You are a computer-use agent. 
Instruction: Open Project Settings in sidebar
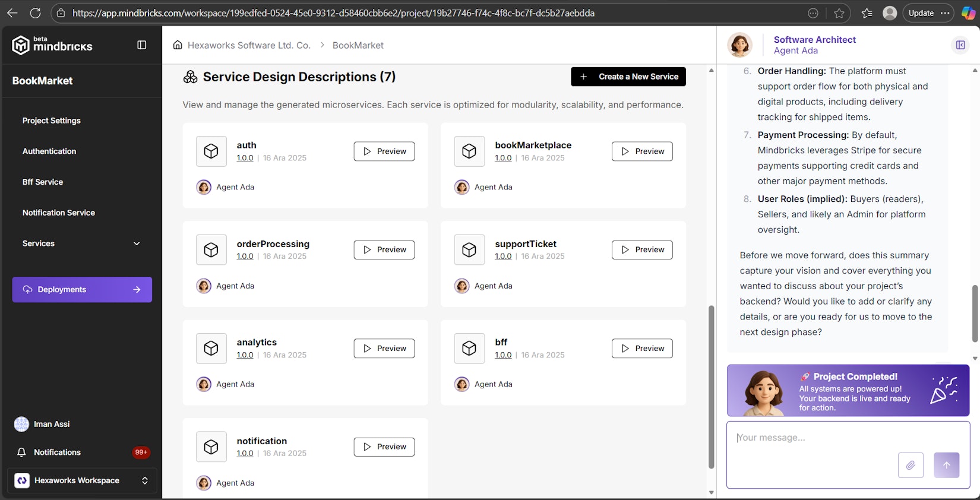pos(52,121)
